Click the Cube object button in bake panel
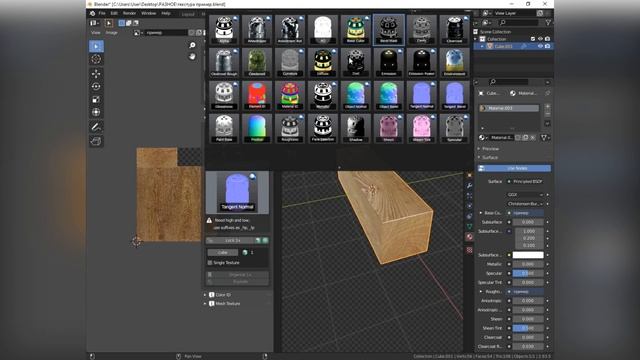This screenshot has height=360, width=640. pyautogui.click(x=222, y=253)
